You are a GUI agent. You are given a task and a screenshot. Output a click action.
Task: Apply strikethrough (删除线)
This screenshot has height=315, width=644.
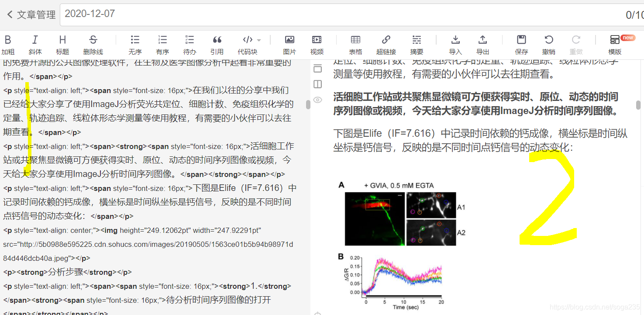point(93,45)
